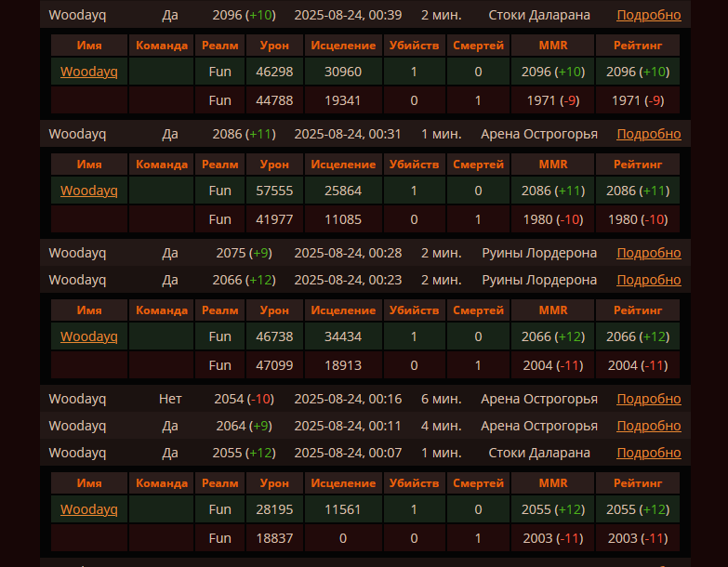Click damage value 18837
Image resolution: width=728 pixels, height=567 pixels.
click(274, 538)
